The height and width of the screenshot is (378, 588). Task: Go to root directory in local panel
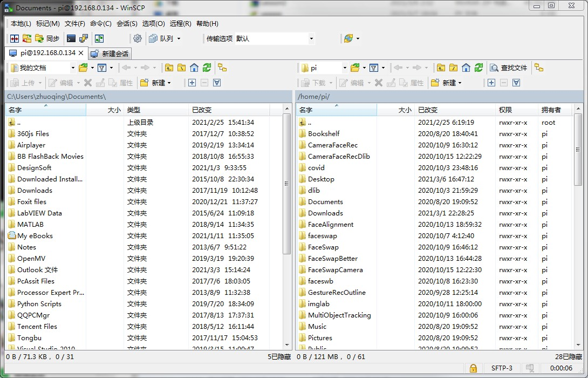181,68
